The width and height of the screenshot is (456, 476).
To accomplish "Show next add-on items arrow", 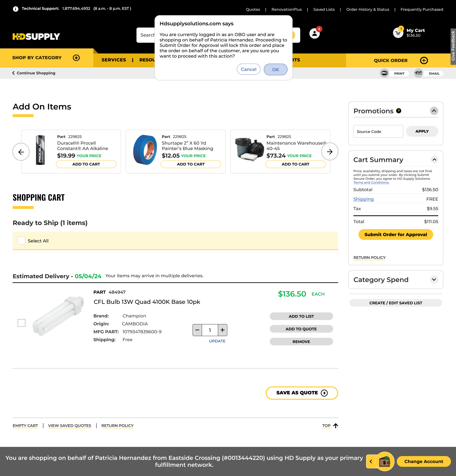I will pos(329,152).
